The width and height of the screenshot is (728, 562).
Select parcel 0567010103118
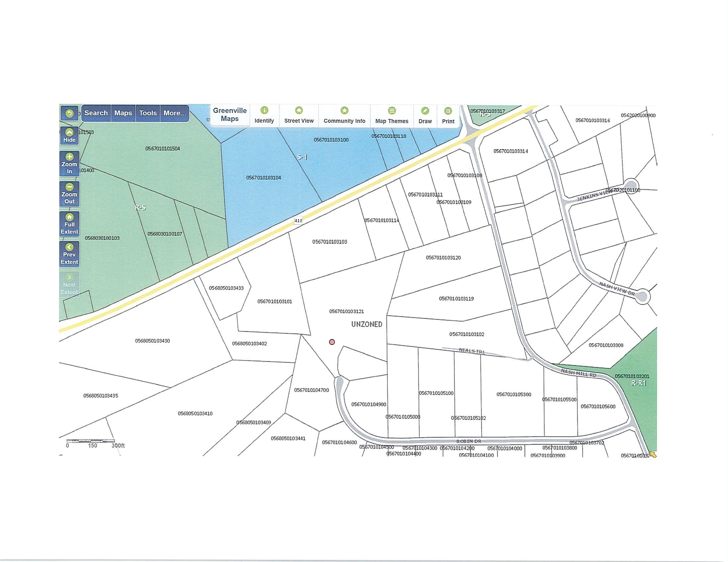pos(389,136)
